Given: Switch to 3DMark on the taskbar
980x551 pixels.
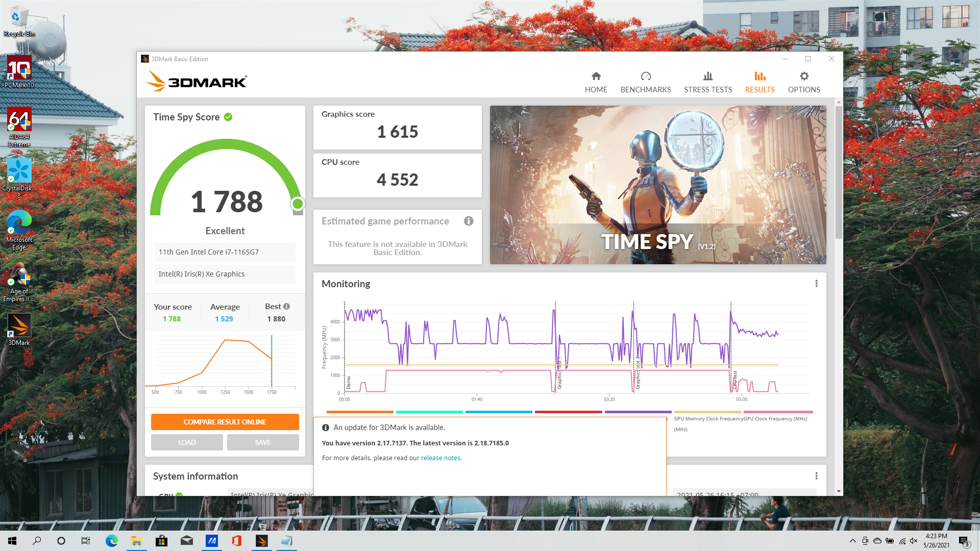Looking at the screenshot, I should pyautogui.click(x=261, y=541).
